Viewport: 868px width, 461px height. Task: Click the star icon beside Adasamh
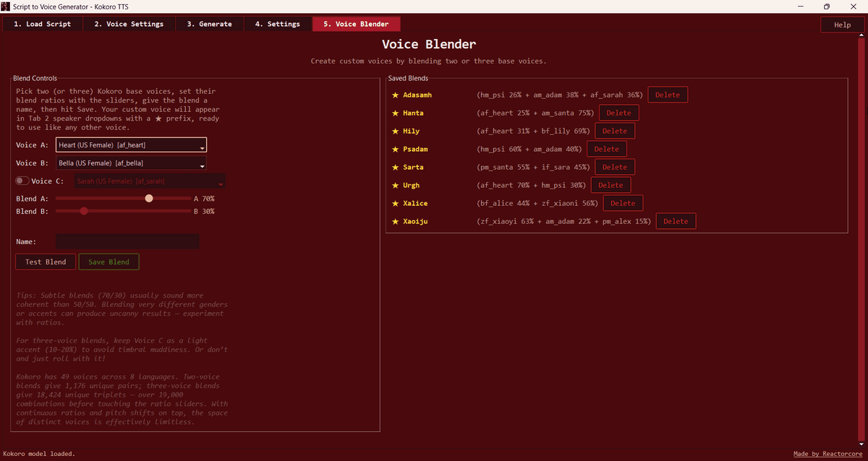coord(395,95)
